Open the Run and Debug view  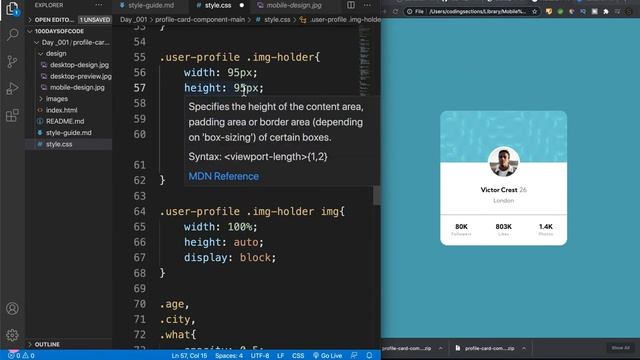[12, 89]
